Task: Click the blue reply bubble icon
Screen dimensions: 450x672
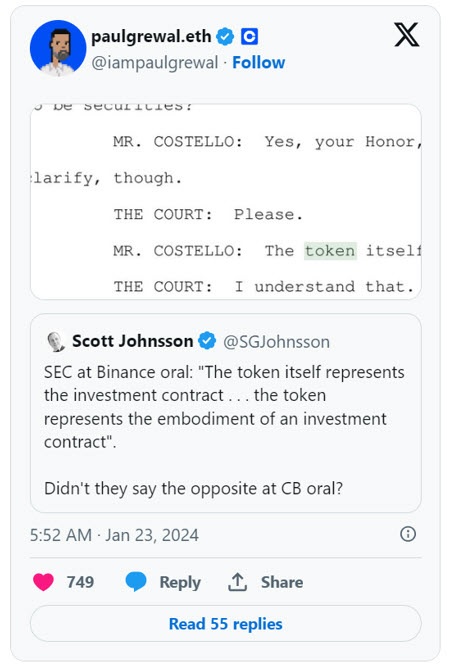Action: (x=136, y=582)
